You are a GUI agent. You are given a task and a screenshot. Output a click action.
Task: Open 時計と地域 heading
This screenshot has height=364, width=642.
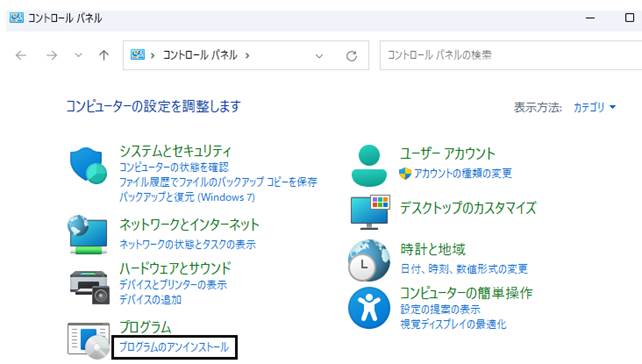pos(433,249)
